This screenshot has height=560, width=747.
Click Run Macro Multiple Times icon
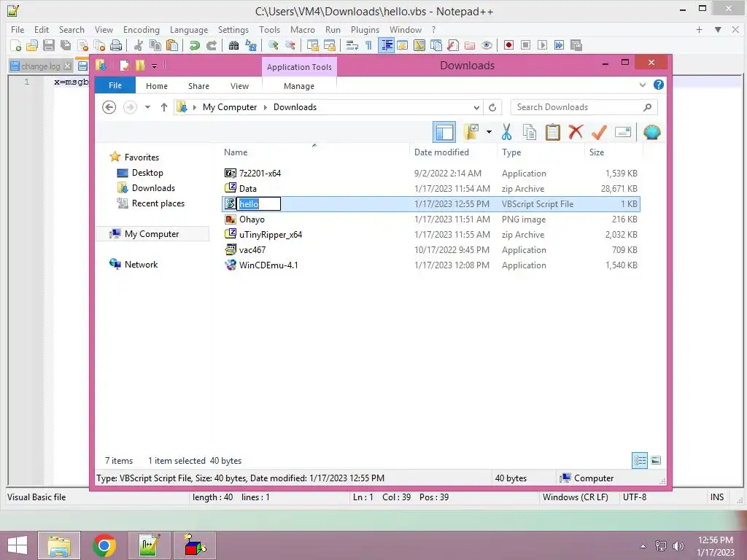(559, 45)
